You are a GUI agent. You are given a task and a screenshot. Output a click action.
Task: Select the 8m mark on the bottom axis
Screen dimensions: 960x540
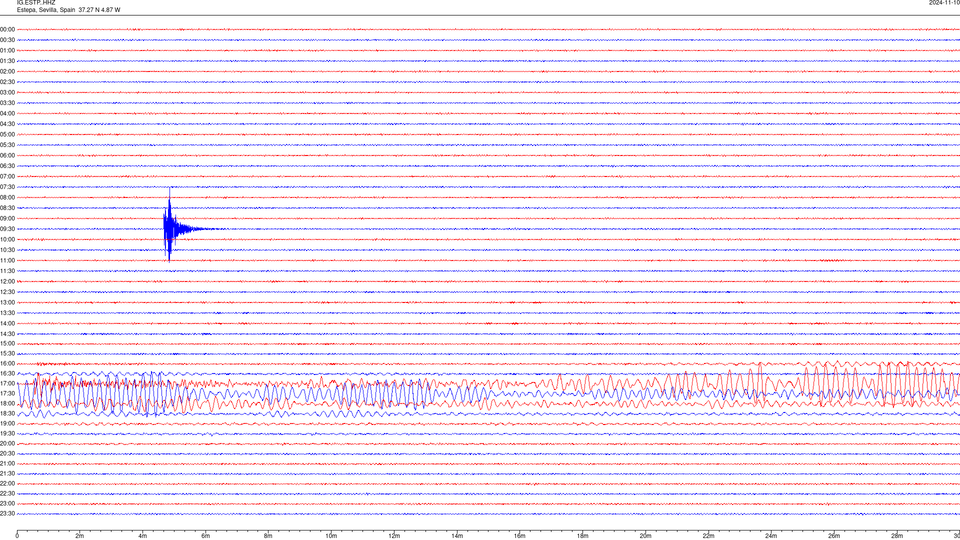tap(268, 536)
